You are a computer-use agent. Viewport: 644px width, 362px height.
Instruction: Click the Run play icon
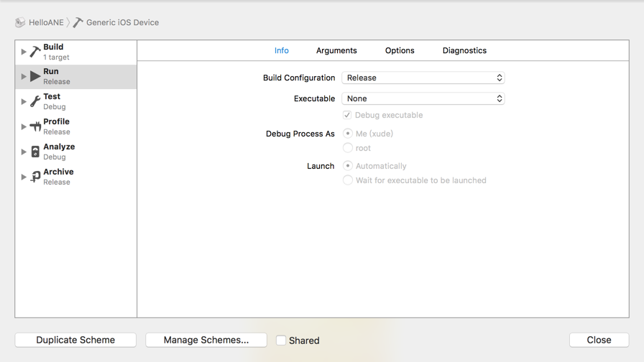(x=35, y=76)
